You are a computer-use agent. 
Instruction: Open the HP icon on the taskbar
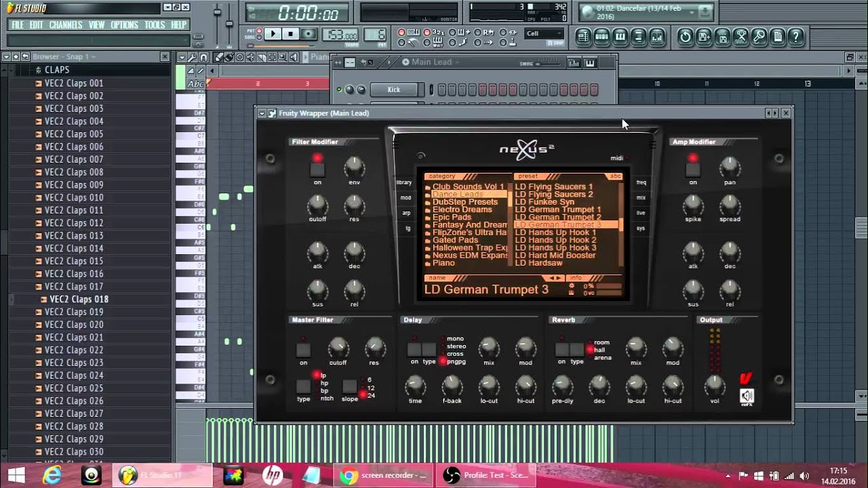273,476
